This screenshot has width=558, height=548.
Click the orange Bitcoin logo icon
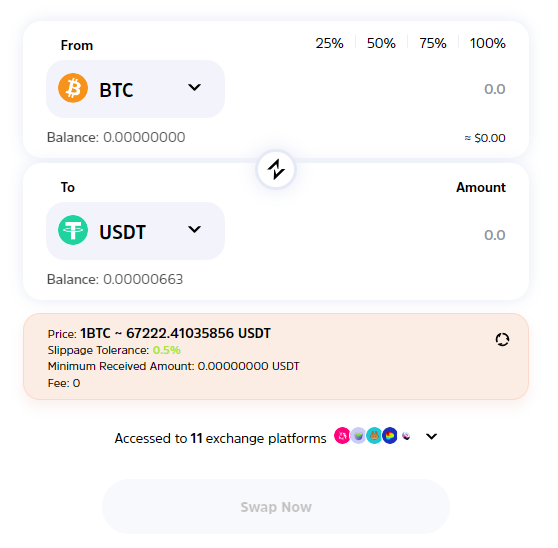click(73, 88)
